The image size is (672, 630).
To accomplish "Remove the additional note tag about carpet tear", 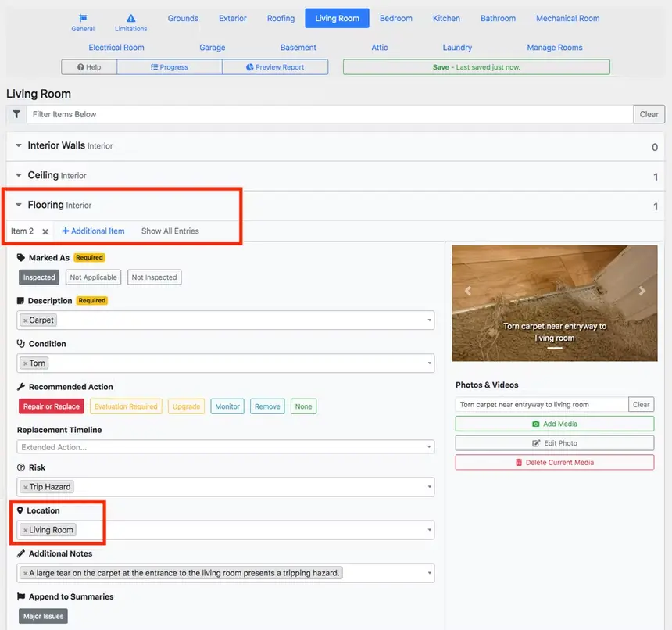I will 26,573.
